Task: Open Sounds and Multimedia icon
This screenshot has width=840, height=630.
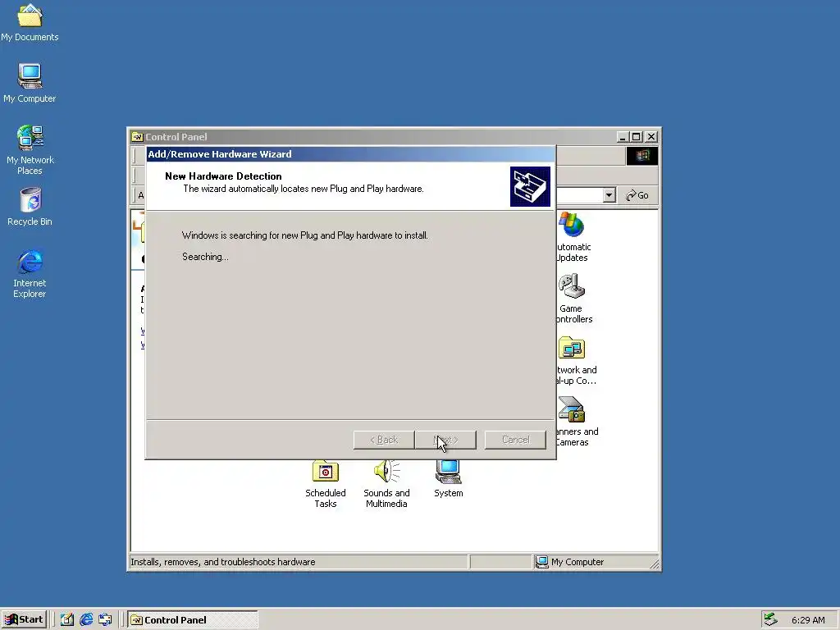Action: click(386, 484)
